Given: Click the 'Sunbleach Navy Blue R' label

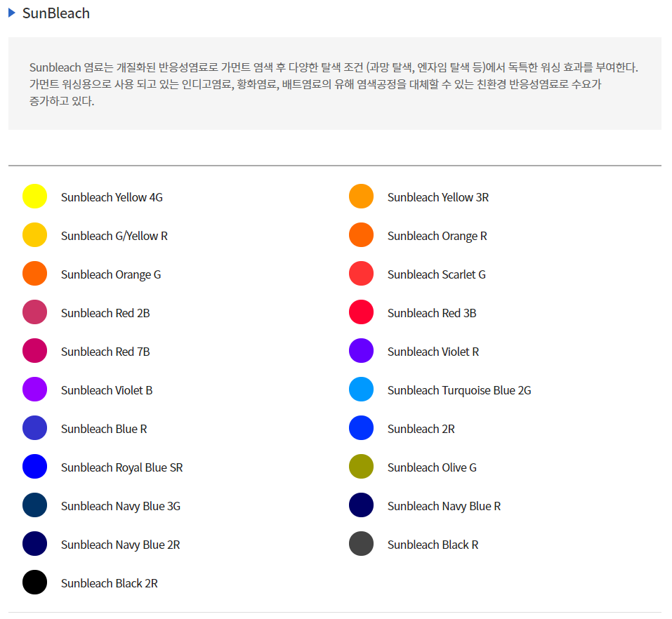Looking at the screenshot, I should tap(444, 506).
